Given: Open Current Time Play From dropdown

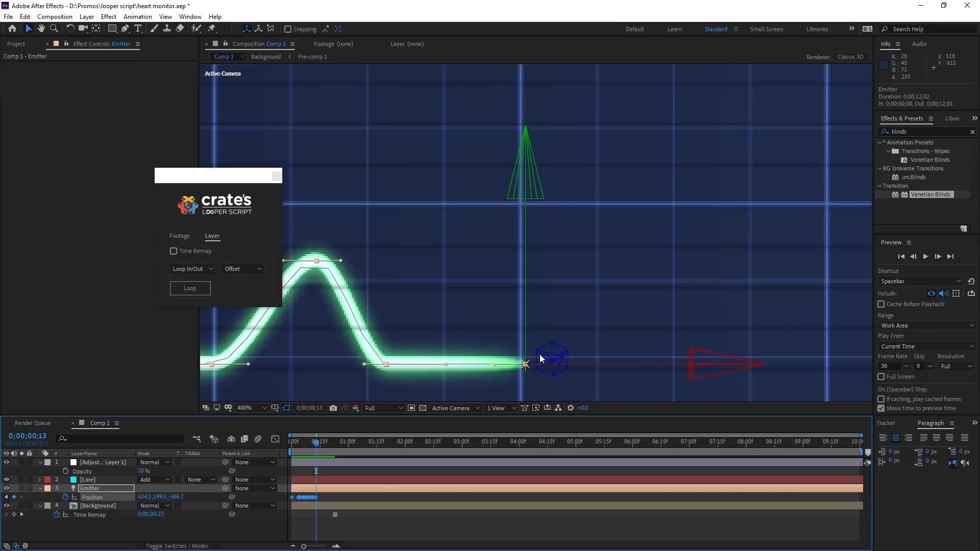Looking at the screenshot, I should [x=926, y=347].
